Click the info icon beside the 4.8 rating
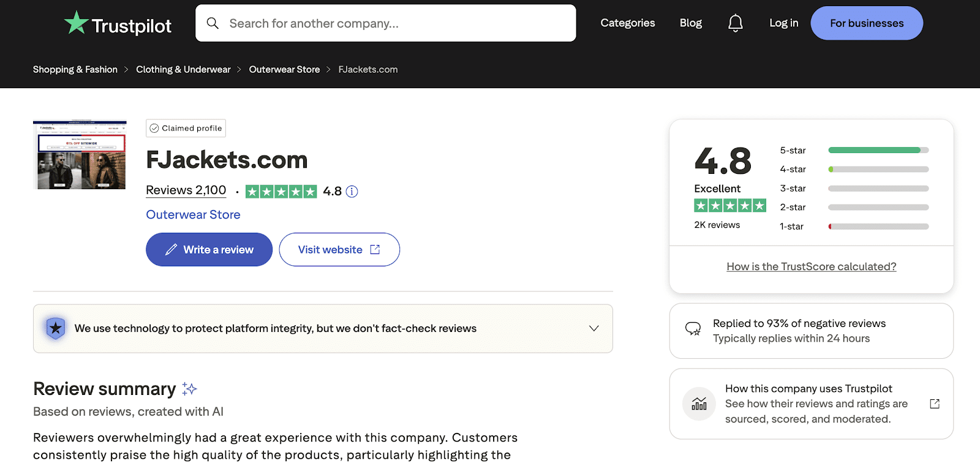 (351, 192)
